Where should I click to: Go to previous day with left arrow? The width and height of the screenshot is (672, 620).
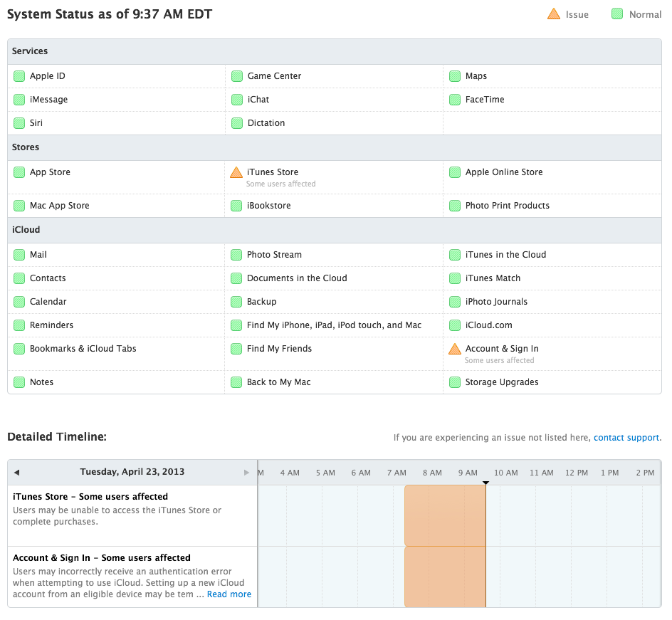click(x=16, y=472)
